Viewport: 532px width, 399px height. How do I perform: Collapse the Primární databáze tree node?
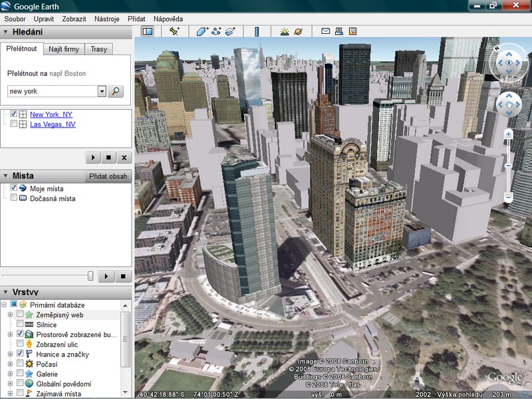(x=4, y=305)
